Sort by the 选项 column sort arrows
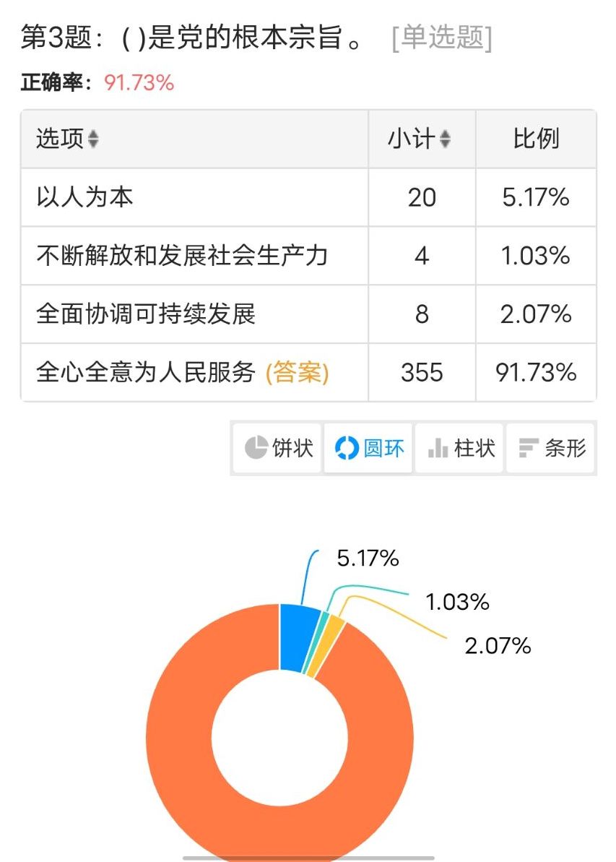 tap(93, 139)
